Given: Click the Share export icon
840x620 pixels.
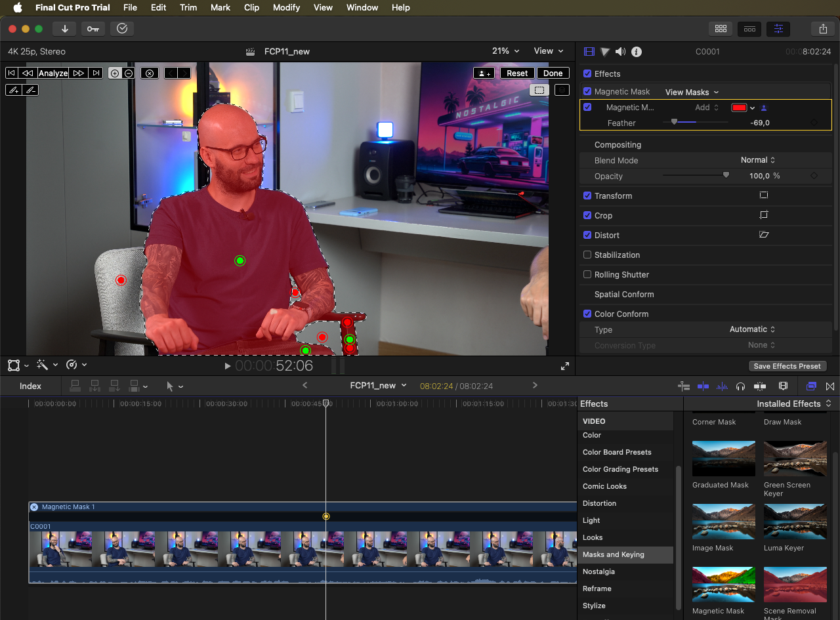Looking at the screenshot, I should (822, 29).
